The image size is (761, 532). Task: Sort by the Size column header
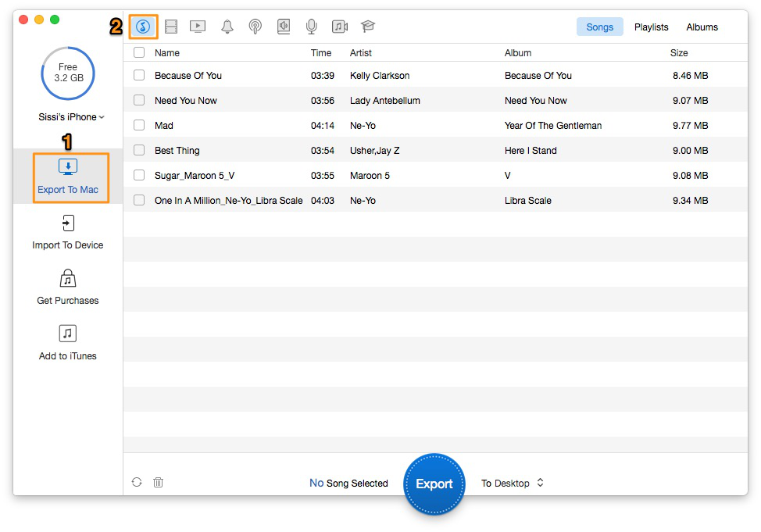679,53
